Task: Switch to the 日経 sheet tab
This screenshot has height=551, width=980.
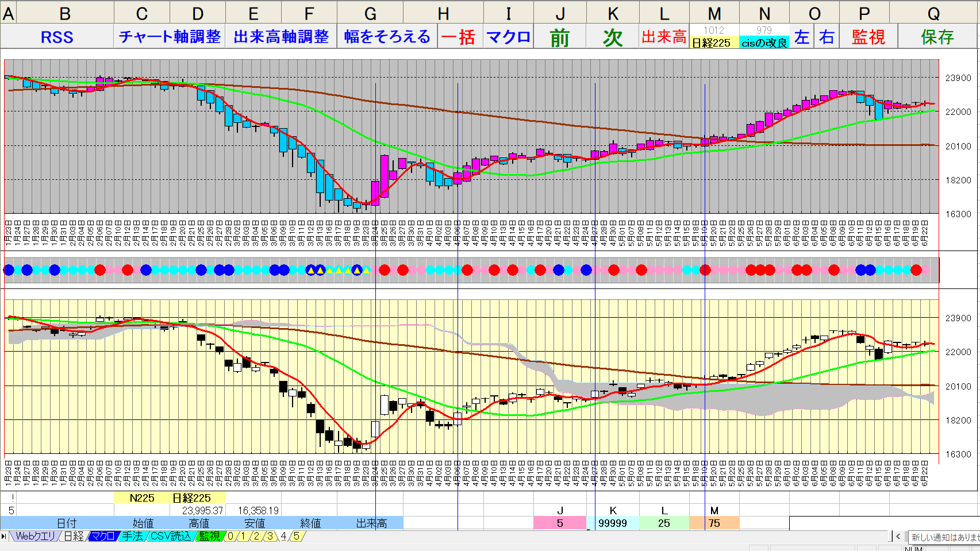Action: pyautogui.click(x=74, y=536)
